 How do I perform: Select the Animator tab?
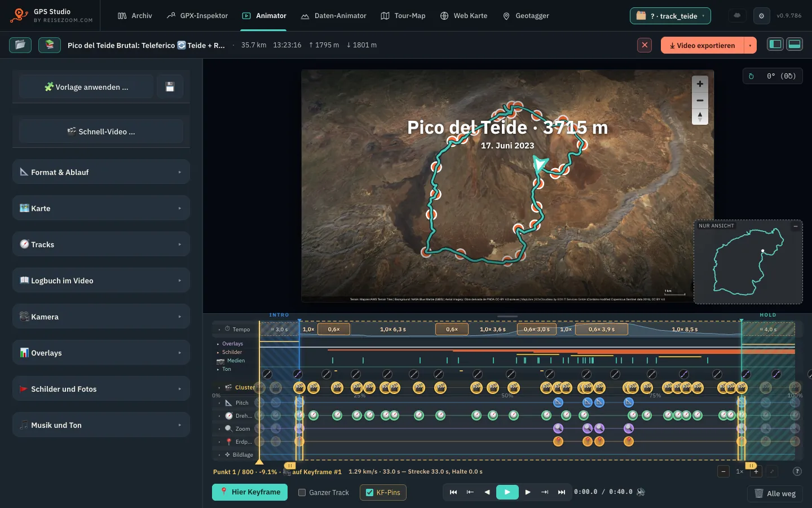pos(264,16)
